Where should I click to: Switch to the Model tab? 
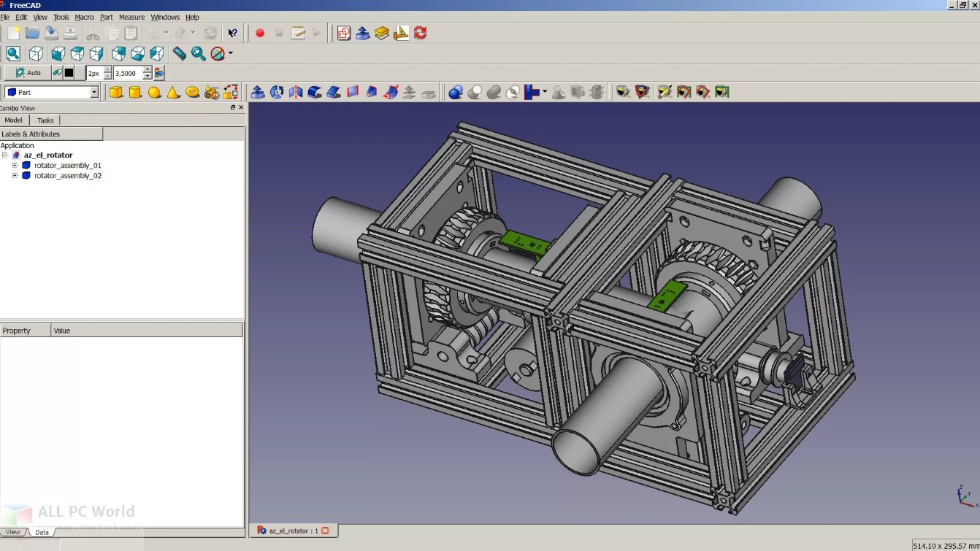(13, 120)
